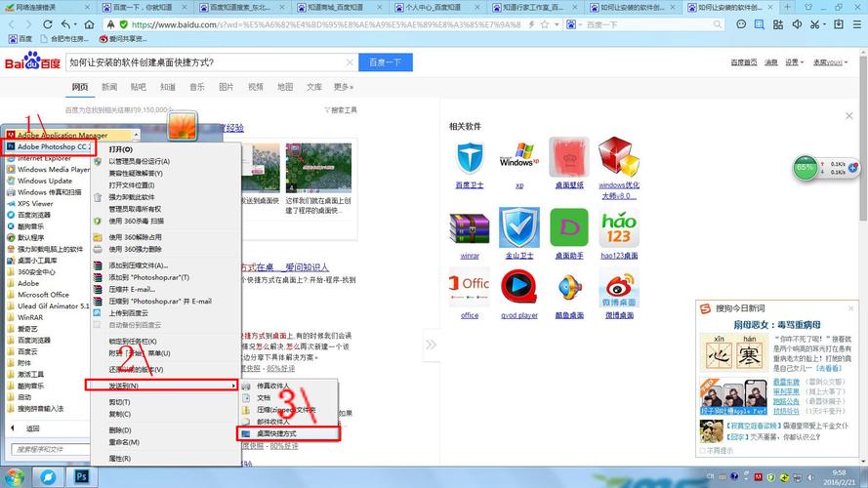Open the winrar software icon

click(470, 229)
